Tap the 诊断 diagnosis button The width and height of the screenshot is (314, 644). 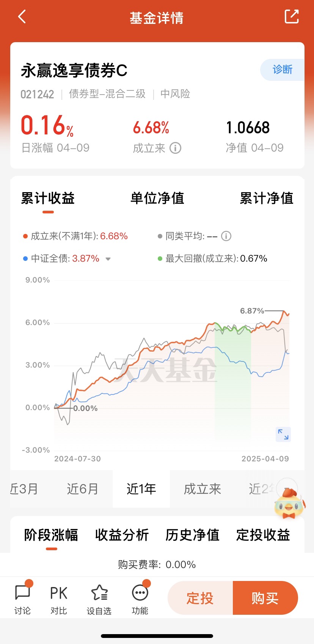283,69
